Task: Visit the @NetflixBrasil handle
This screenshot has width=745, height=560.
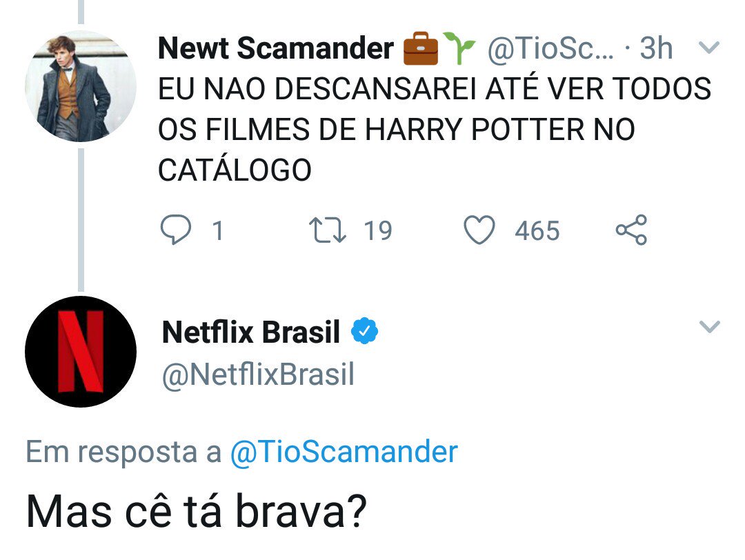Action: (258, 374)
